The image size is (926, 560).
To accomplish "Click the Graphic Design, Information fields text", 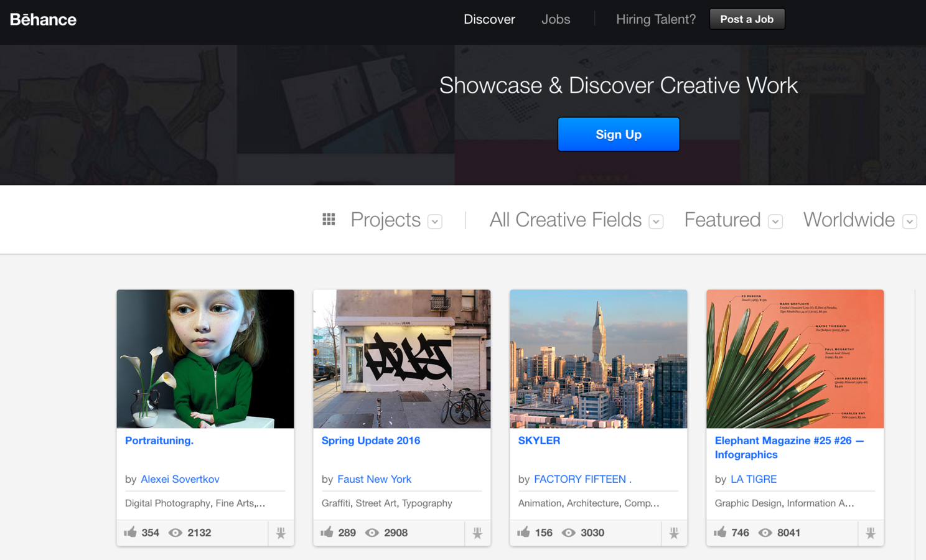I will click(x=785, y=503).
